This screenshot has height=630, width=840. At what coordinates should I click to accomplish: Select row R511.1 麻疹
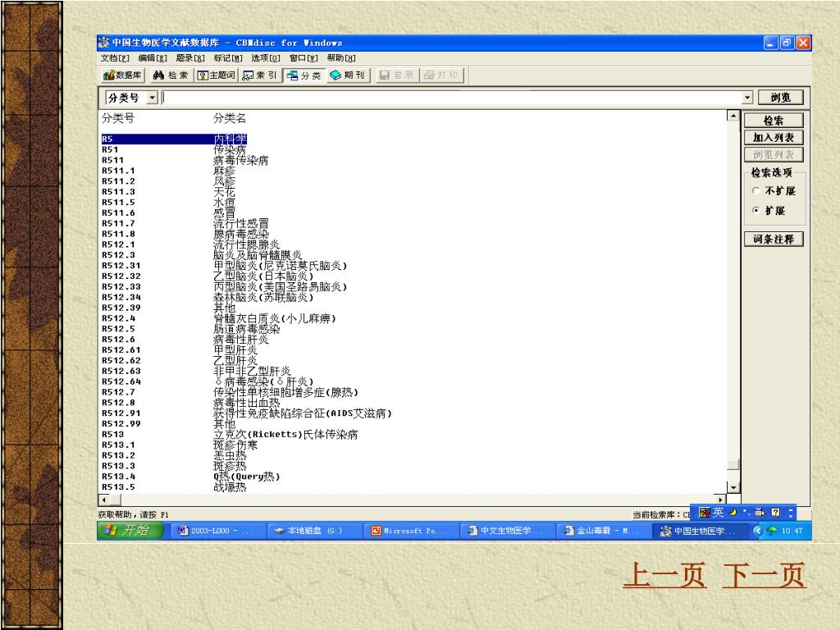pyautogui.click(x=168, y=171)
